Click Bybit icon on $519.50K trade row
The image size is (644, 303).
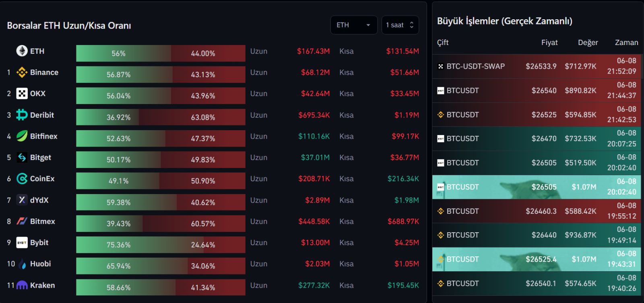click(x=441, y=163)
